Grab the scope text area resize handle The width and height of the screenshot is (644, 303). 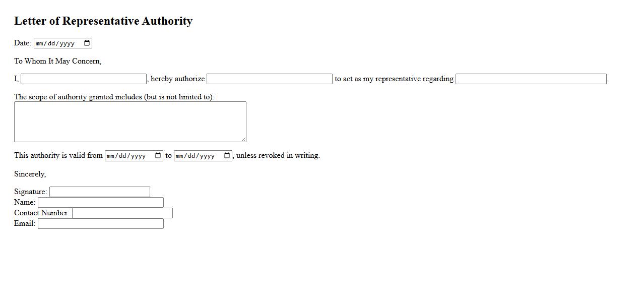[x=243, y=139]
